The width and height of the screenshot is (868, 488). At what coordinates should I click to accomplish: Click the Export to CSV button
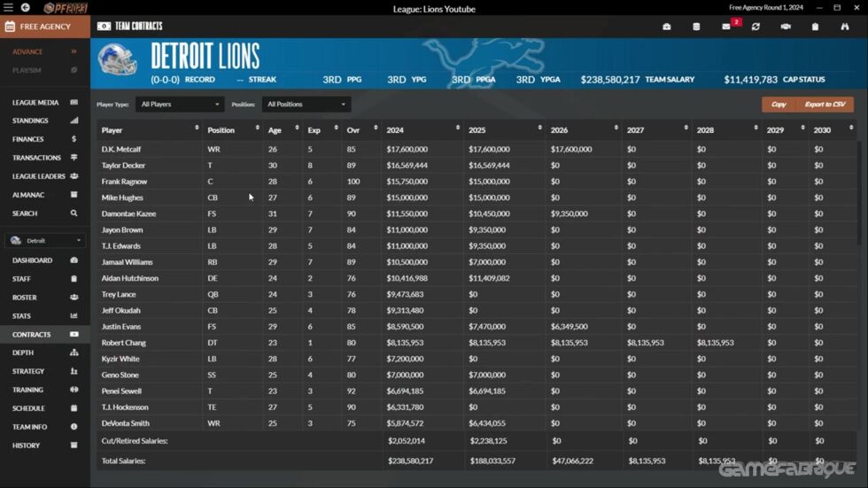825,104
